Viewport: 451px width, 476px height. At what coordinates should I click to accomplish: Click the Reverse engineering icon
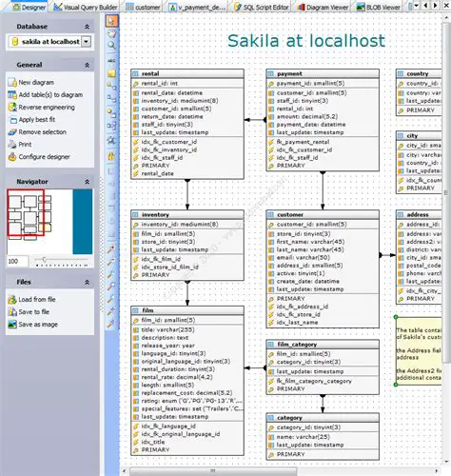tap(12, 108)
